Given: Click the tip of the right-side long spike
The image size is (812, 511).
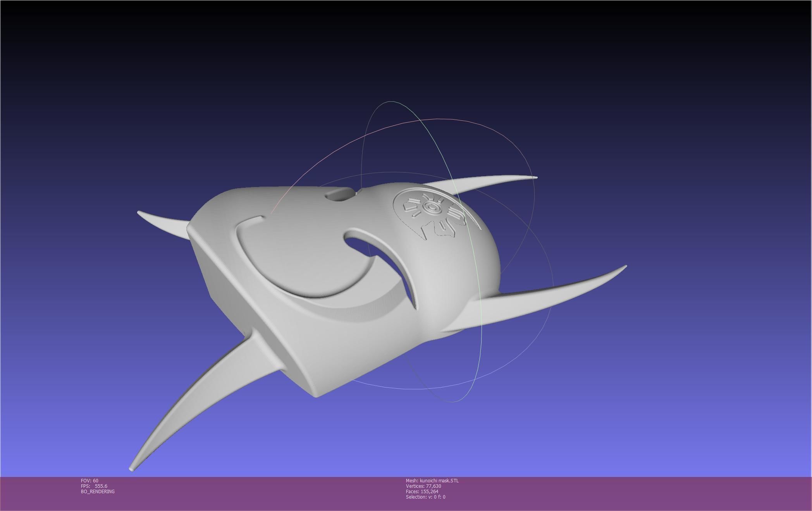Looking at the screenshot, I should 625,266.
